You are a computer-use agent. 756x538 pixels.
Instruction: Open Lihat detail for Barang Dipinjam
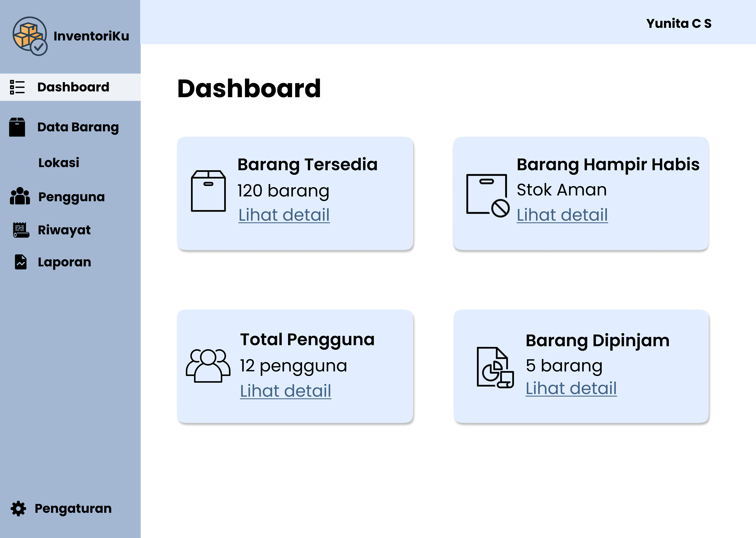[x=571, y=388]
